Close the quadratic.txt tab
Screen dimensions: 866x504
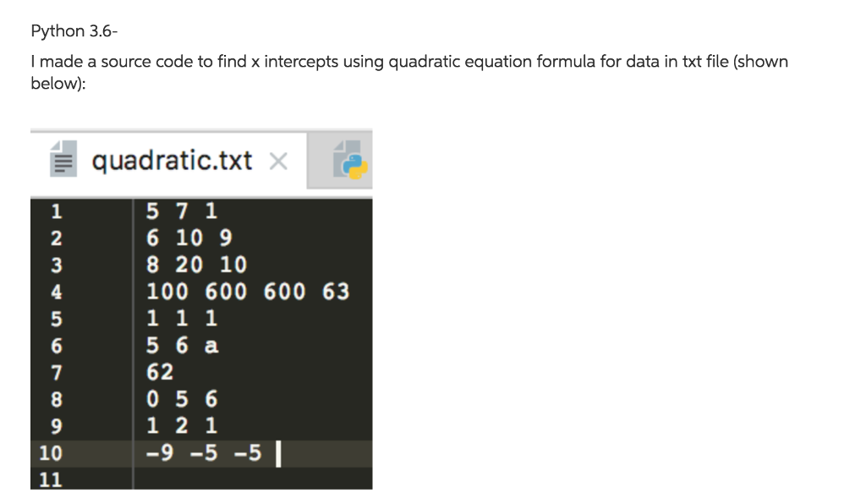click(279, 161)
